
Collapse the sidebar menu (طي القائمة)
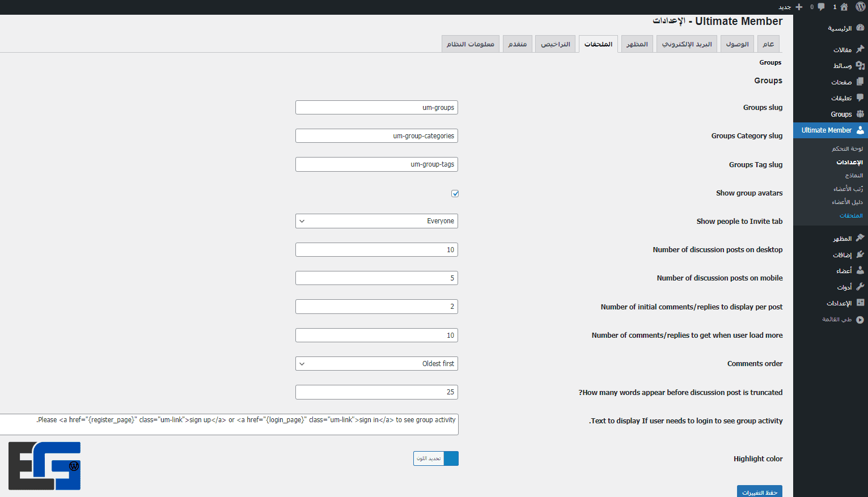coord(859,320)
